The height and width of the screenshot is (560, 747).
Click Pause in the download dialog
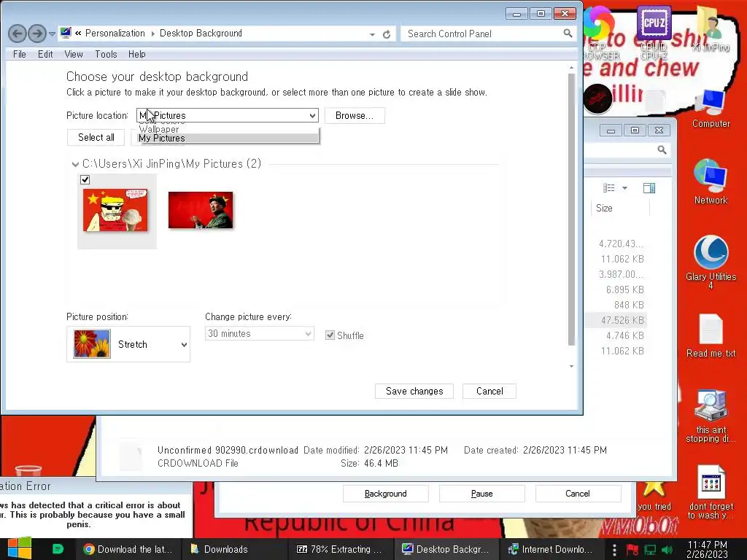click(x=481, y=494)
